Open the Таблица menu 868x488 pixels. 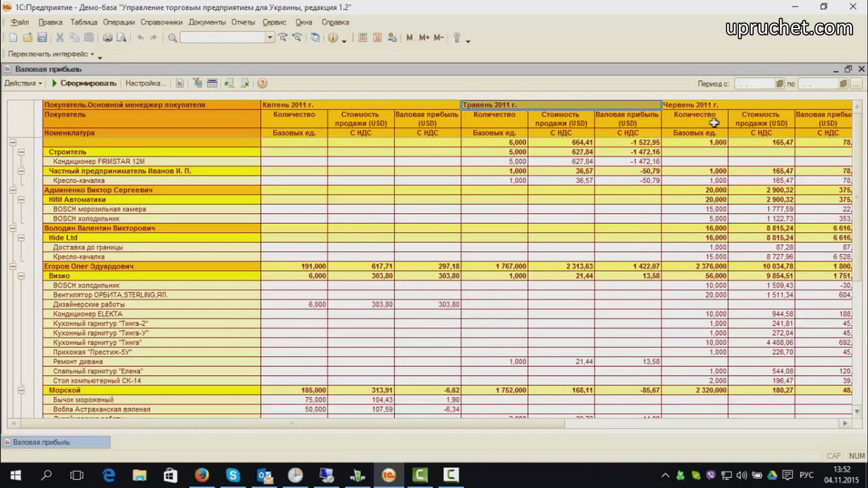(x=83, y=22)
